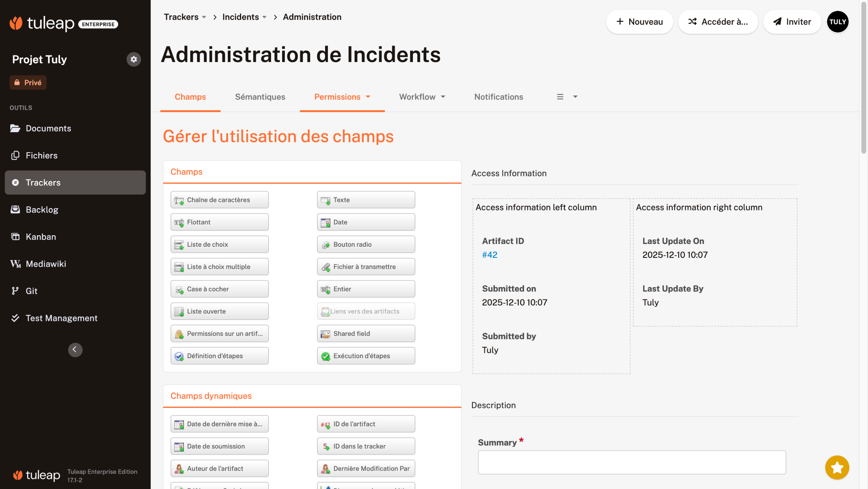Add a Case à cocher field
The height and width of the screenshot is (489, 868).
click(219, 289)
